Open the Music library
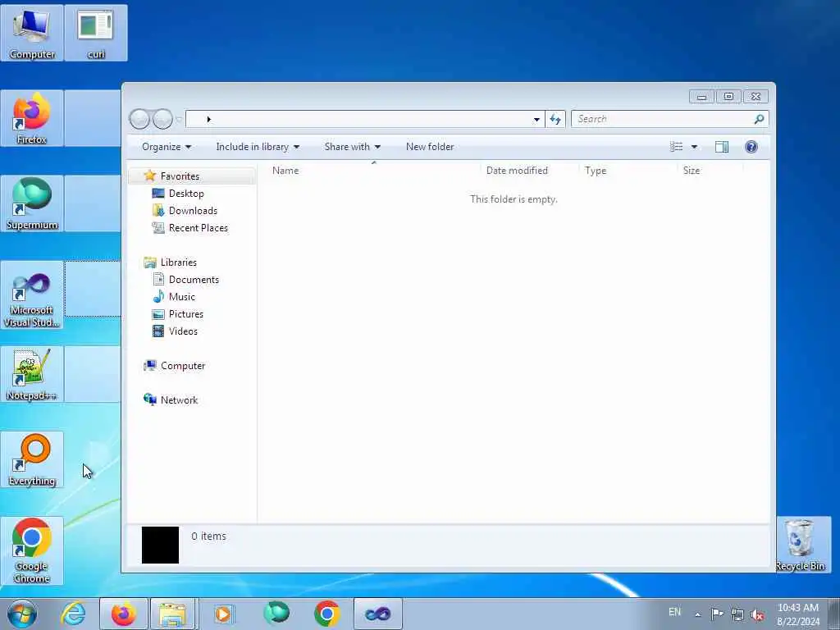 point(181,297)
